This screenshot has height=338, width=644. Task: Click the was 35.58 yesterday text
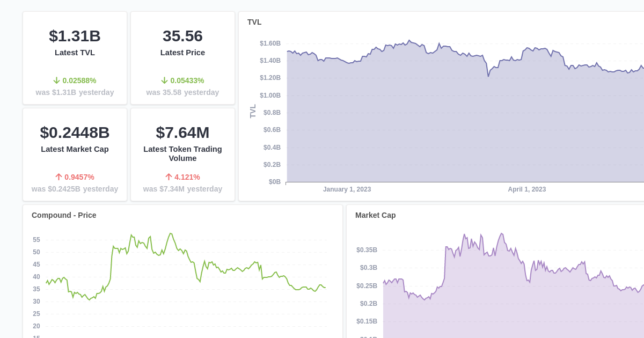[x=182, y=92]
